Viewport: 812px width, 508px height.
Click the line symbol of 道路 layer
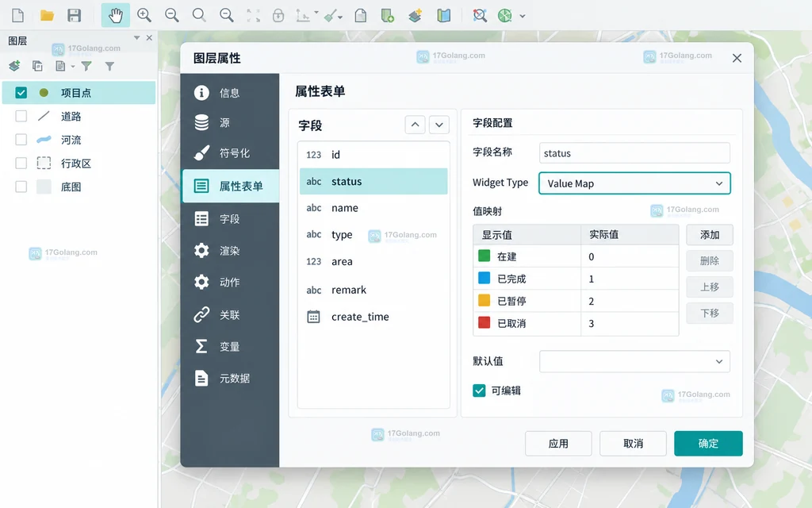point(44,116)
